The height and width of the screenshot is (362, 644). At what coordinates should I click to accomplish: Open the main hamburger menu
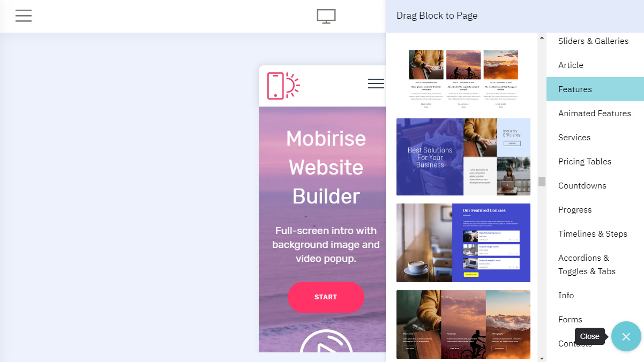coord(24,16)
